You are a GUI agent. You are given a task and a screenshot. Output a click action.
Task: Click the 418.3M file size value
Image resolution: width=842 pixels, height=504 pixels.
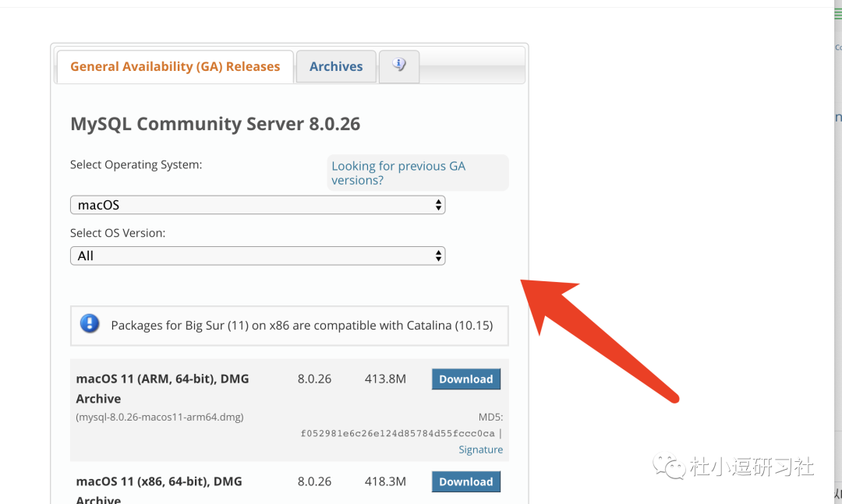(386, 481)
